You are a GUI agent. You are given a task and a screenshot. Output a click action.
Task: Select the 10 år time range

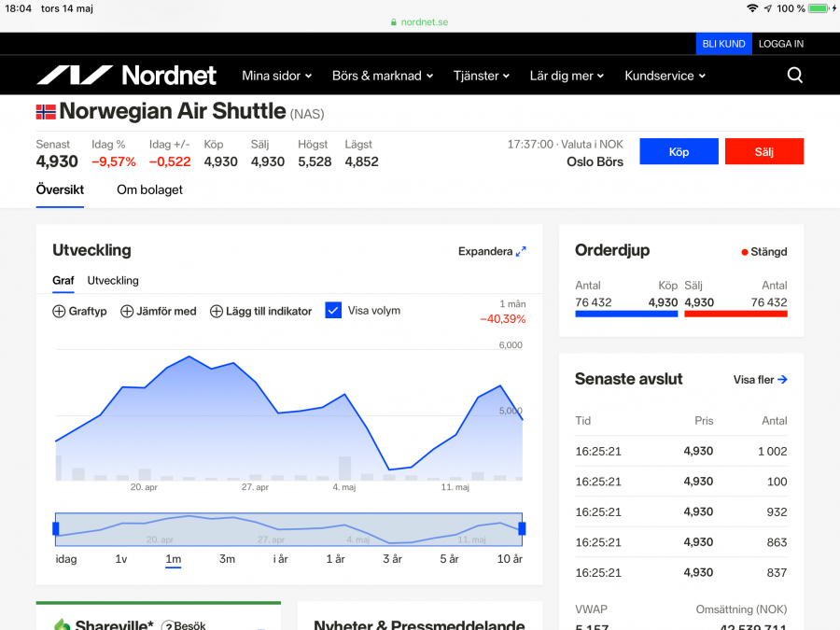510,559
